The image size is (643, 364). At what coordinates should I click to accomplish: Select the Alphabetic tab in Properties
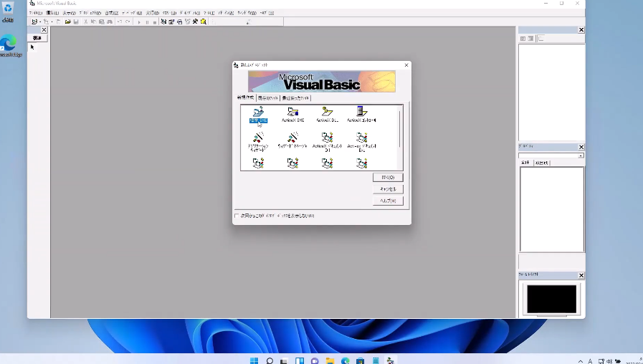coord(525,163)
